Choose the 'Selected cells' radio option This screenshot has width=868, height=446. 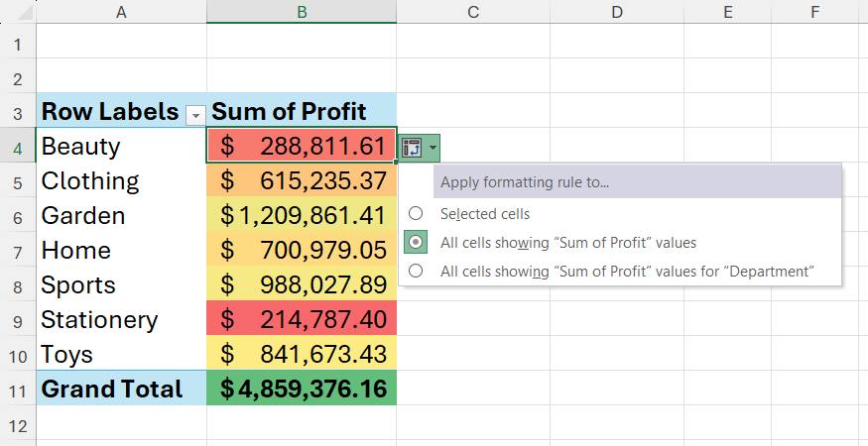416,213
